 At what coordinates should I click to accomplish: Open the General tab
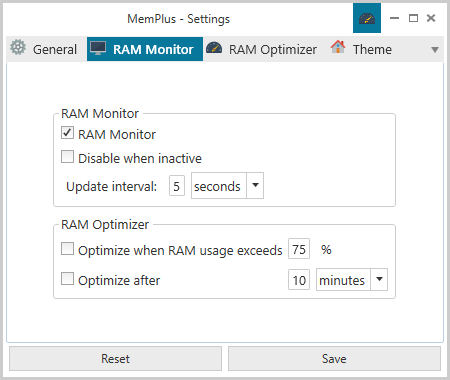46,49
